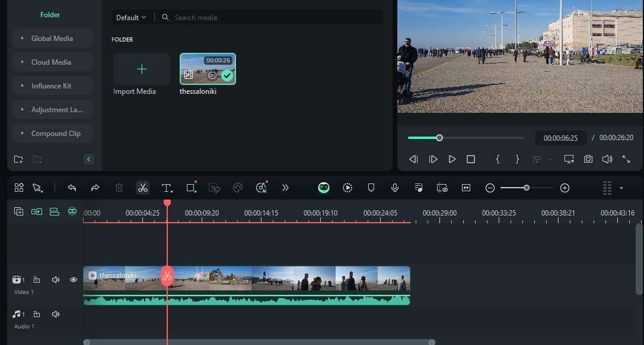The height and width of the screenshot is (345, 644).
Task: Mark in point with left brace
Action: [498, 159]
